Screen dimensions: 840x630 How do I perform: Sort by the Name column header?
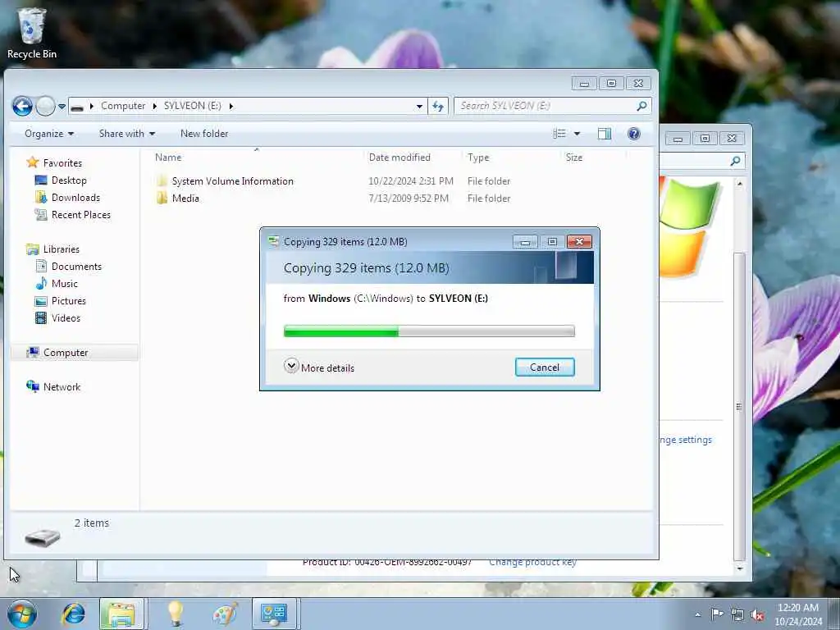click(168, 157)
